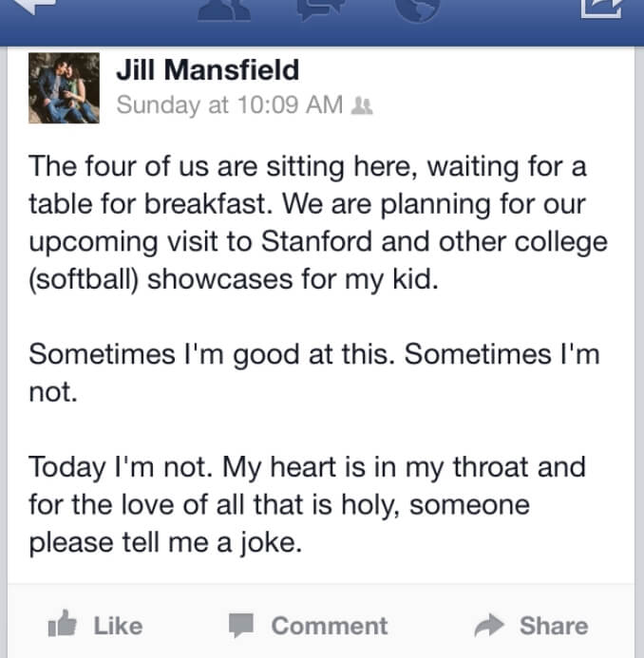644x658 pixels.
Task: Click the word "(softball)" in the post
Action: [x=84, y=280]
